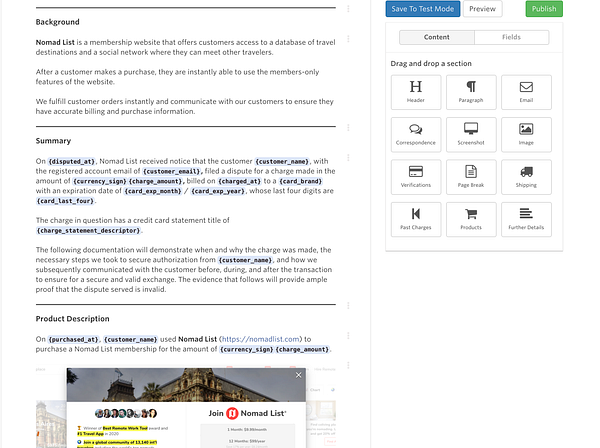Add an Image section block
This screenshot has height=448, width=600.
pyautogui.click(x=526, y=135)
